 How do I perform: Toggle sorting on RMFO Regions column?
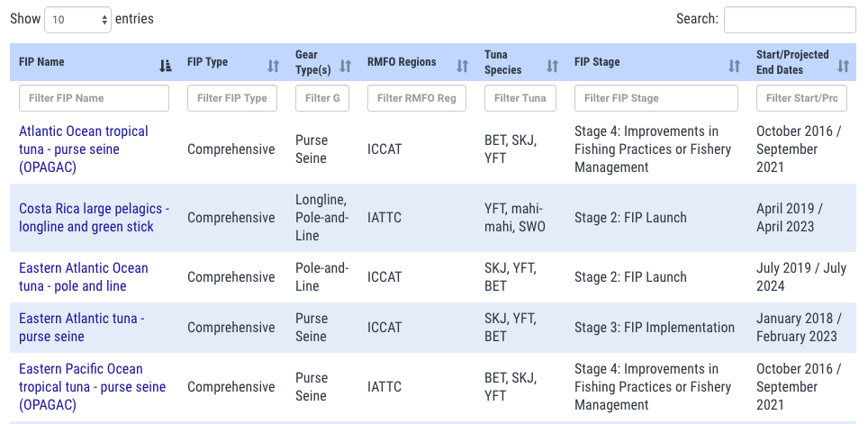pyautogui.click(x=462, y=67)
